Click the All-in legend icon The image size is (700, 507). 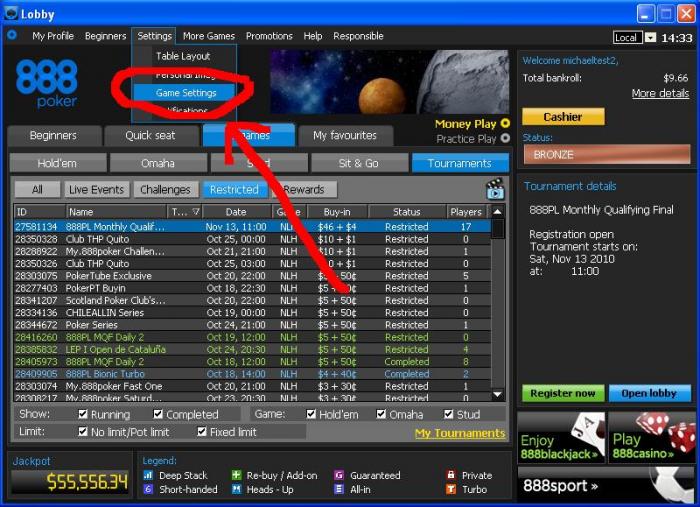click(339, 489)
